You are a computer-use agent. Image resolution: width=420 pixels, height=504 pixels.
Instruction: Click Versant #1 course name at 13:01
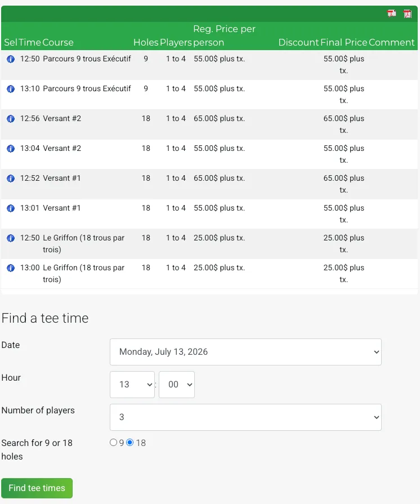(62, 208)
